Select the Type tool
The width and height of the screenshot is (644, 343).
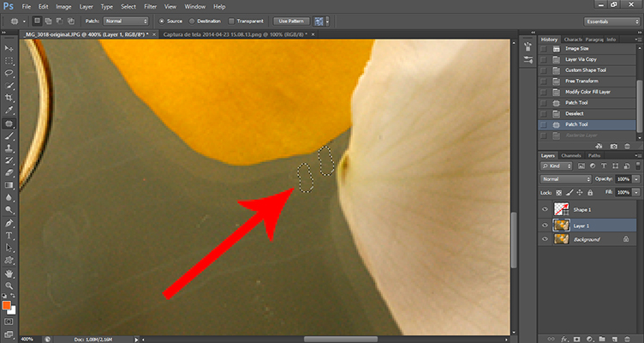coord(9,235)
